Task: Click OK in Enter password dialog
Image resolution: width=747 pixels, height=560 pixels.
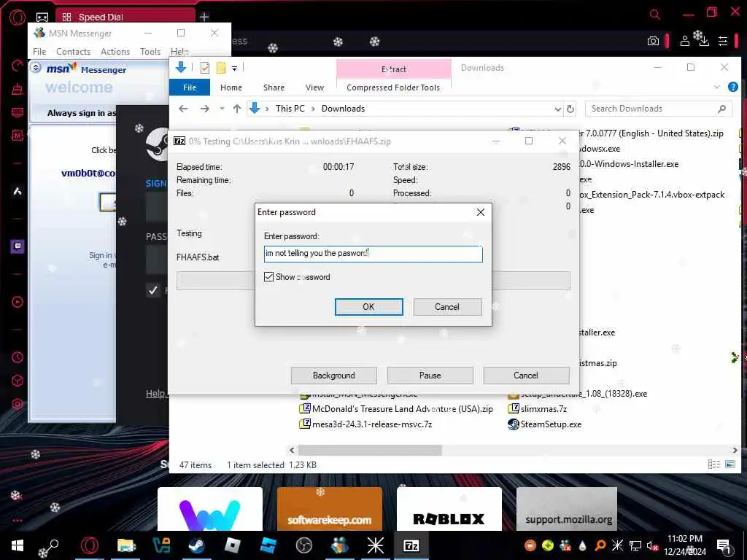Action: (368, 307)
